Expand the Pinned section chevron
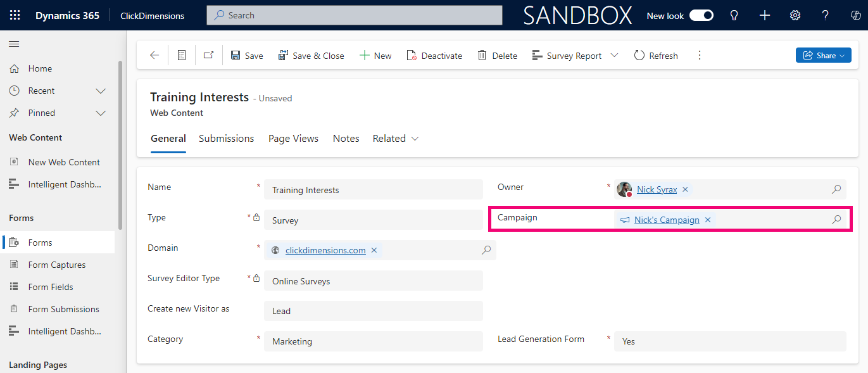Viewport: 868px width, 373px height. tap(101, 113)
